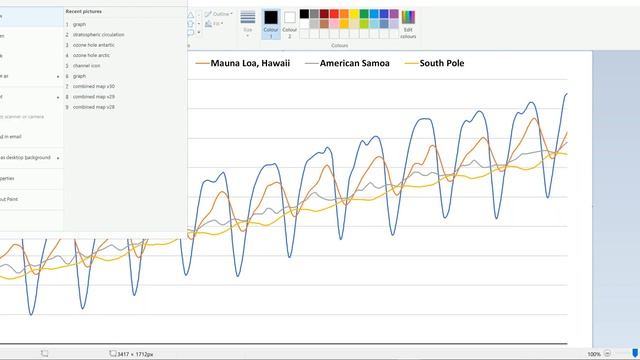Screen dimensions: 640x360
Task: Expand the full Shapes gallery list
Action: (199, 33)
